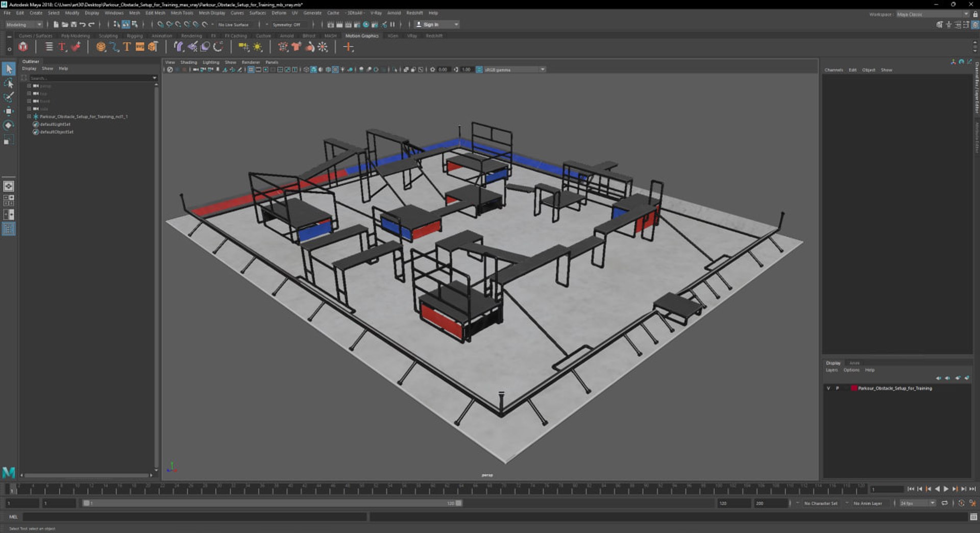Click the MEL command input field
This screenshot has width=980, height=533.
tap(194, 517)
